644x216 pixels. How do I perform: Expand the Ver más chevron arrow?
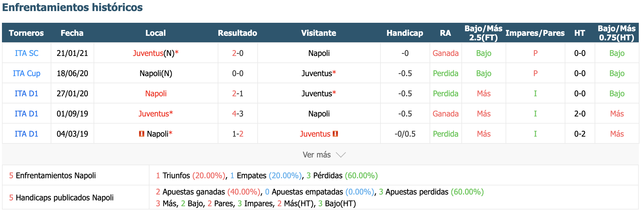click(341, 155)
